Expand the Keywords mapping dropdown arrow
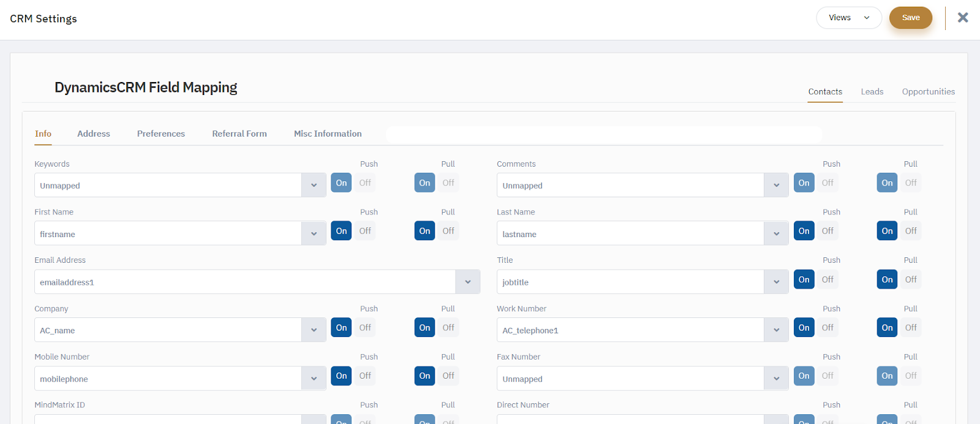980x424 pixels. 314,185
